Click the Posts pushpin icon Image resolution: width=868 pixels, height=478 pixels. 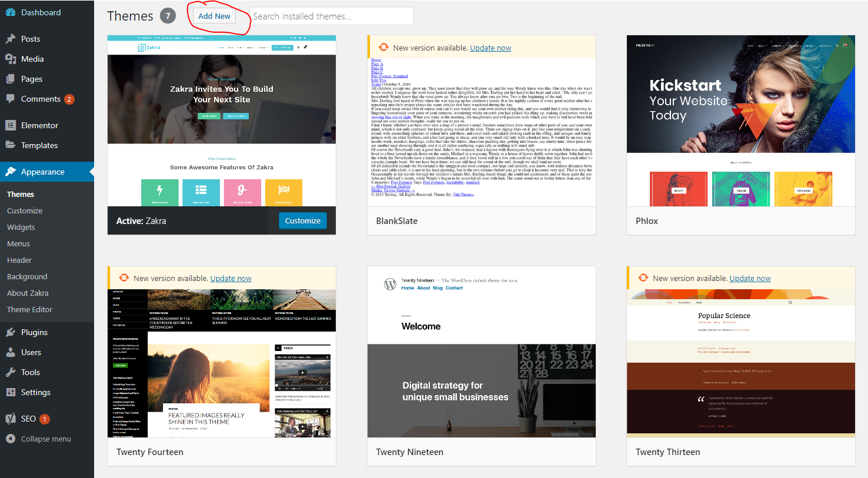pyautogui.click(x=11, y=39)
